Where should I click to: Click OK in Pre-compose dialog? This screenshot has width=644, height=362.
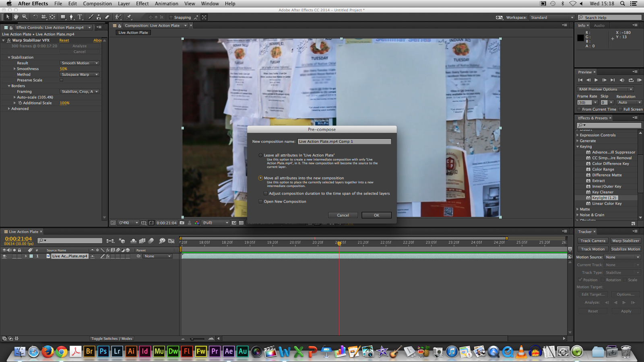pyautogui.click(x=376, y=215)
